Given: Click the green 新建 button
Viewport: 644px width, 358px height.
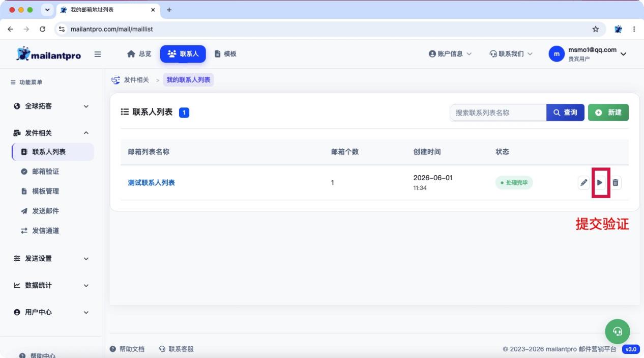Looking at the screenshot, I should tap(608, 113).
